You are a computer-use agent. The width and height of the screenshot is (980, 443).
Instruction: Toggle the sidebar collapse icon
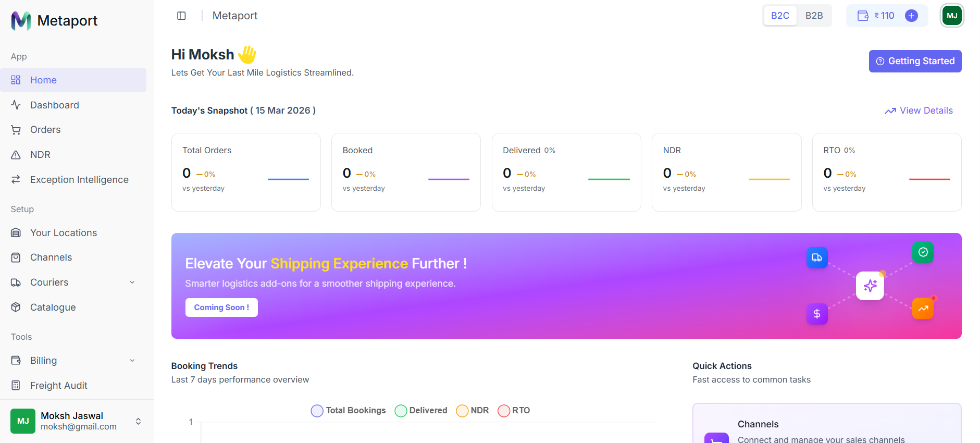(x=181, y=16)
